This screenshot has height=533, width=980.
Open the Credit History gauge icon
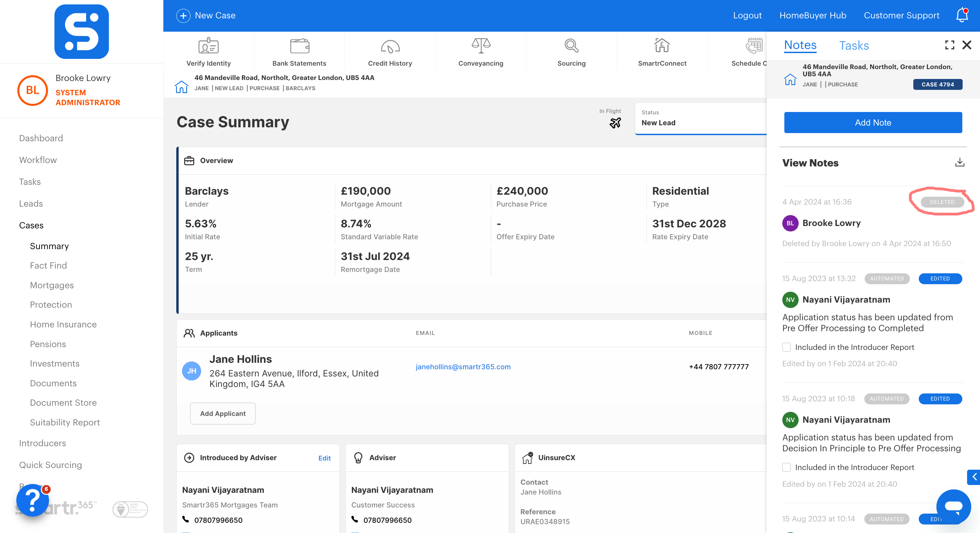[x=390, y=46]
